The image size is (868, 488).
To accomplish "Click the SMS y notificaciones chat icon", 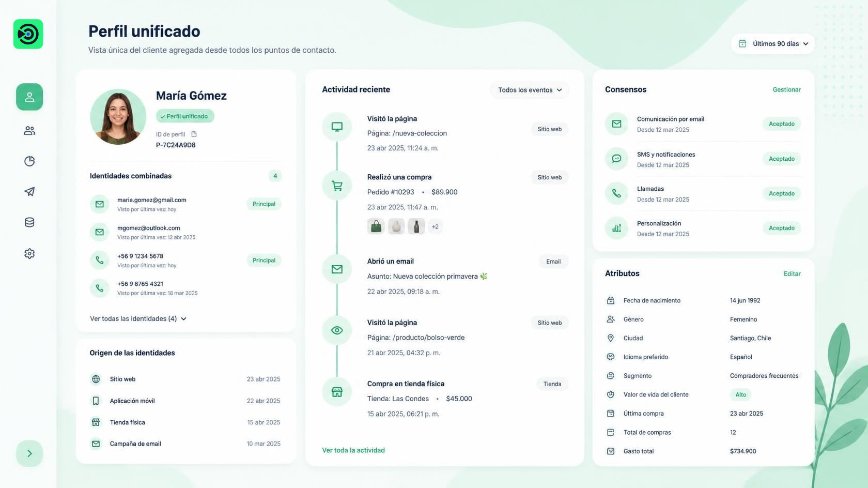I will tap(616, 159).
